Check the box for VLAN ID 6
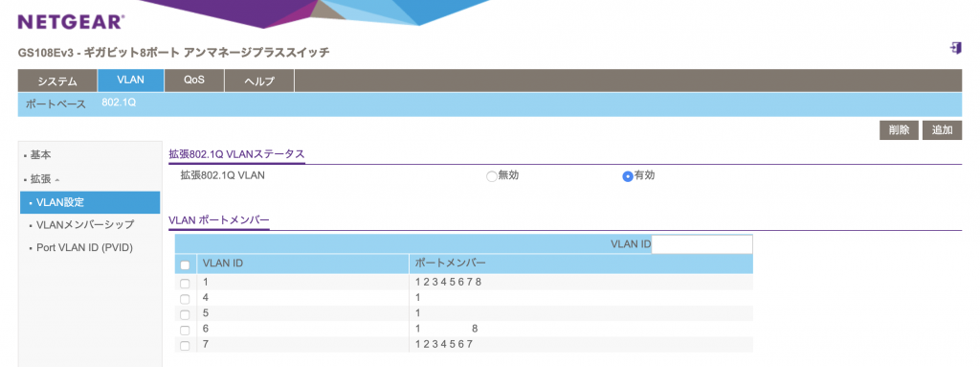The height and width of the screenshot is (367, 980). pyautogui.click(x=185, y=330)
